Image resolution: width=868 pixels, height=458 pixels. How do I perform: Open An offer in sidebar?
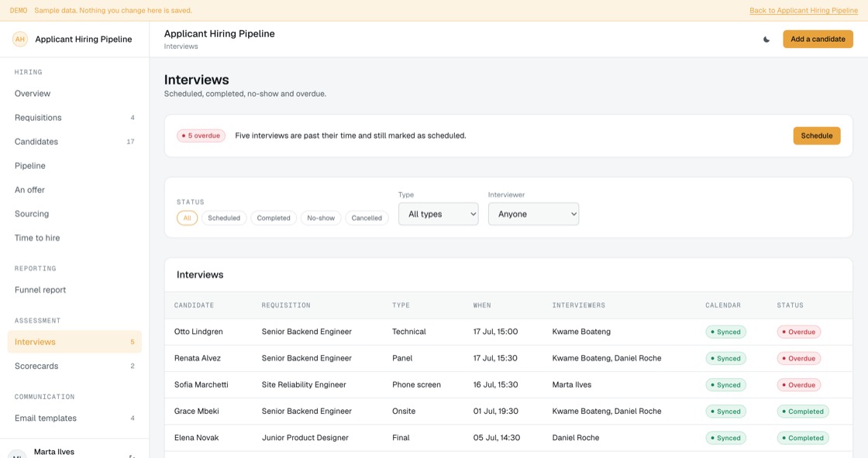pos(74,190)
